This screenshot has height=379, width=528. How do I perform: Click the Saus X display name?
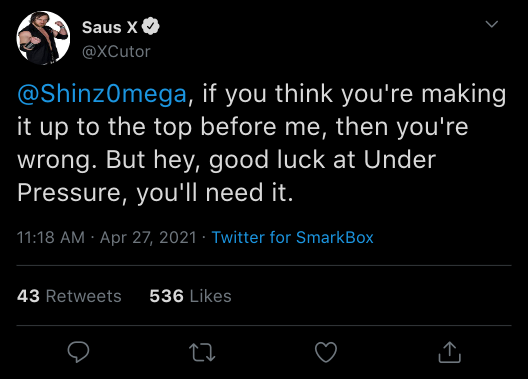click(x=110, y=27)
